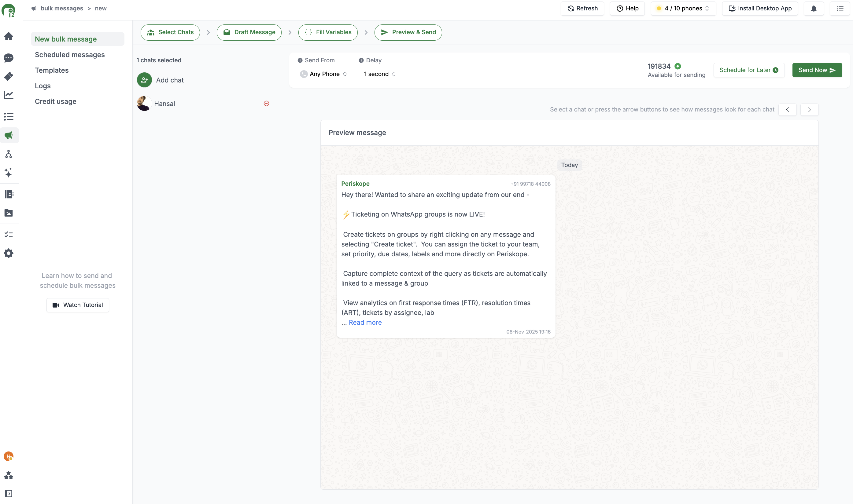The image size is (853, 504).
Task: Show next chat preview with right arrow
Action: [809, 110]
